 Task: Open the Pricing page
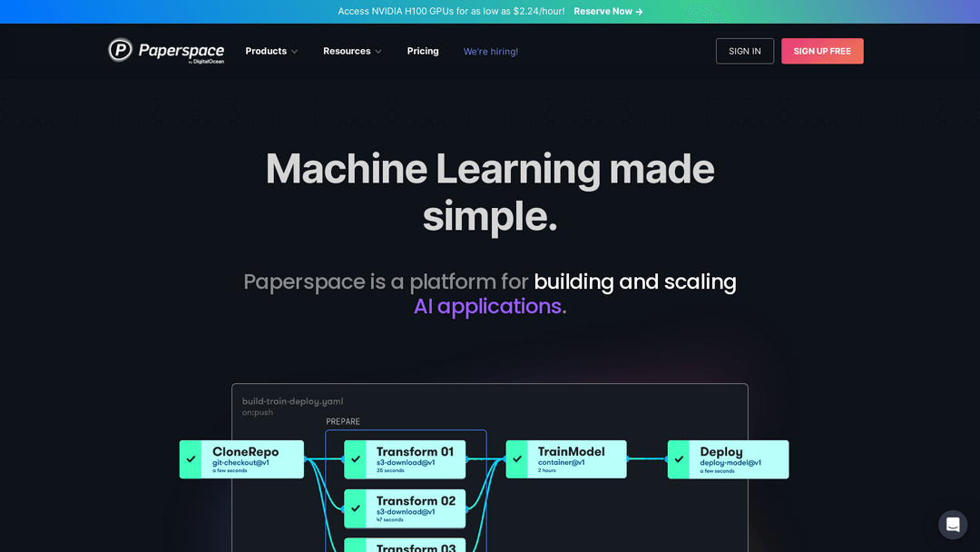pyautogui.click(x=423, y=51)
